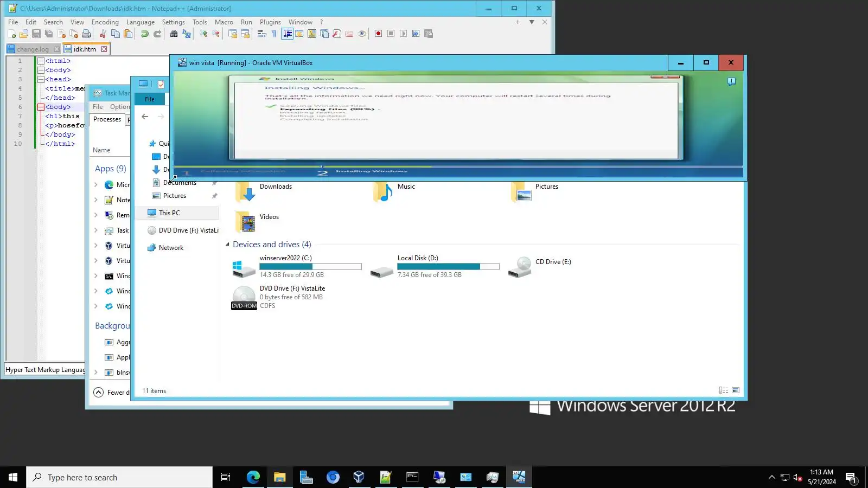Switch to the change.log tab
868x488 pixels.
33,49
